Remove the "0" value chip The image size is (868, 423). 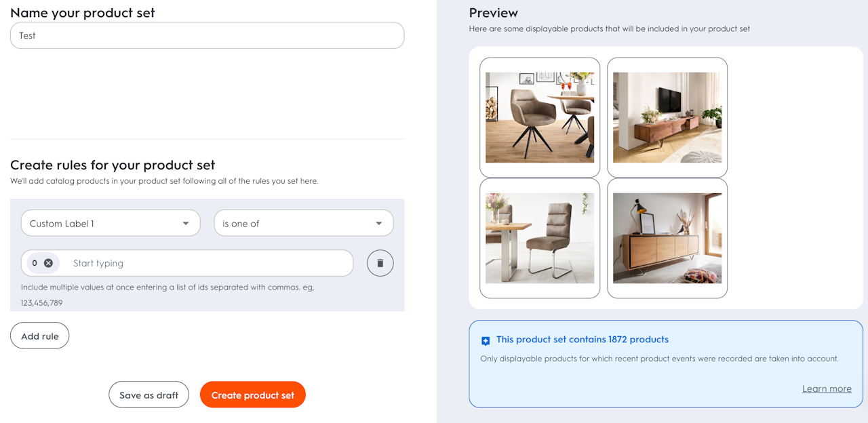pos(48,263)
